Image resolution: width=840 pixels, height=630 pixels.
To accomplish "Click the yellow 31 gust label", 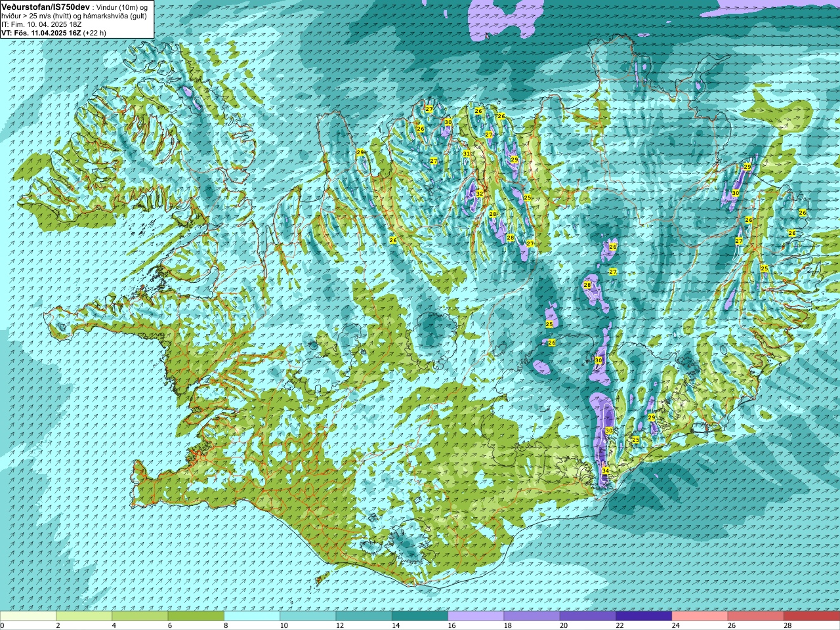I will coord(467,154).
